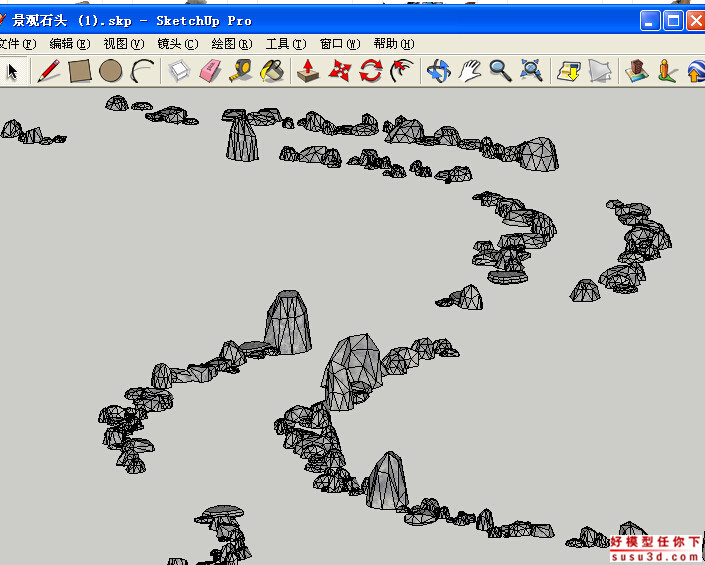Open the 镜头(C) menu
Image resolution: width=705 pixels, height=565 pixels.
178,44
